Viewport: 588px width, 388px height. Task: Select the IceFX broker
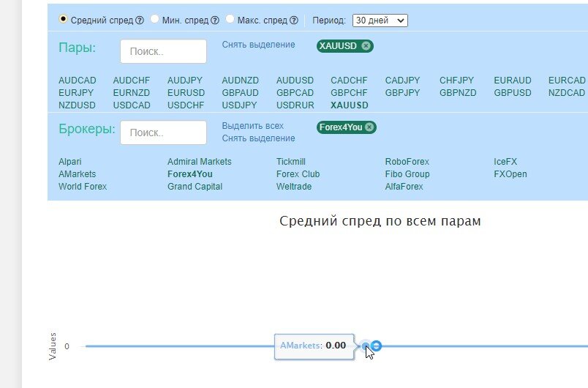pyautogui.click(x=505, y=162)
